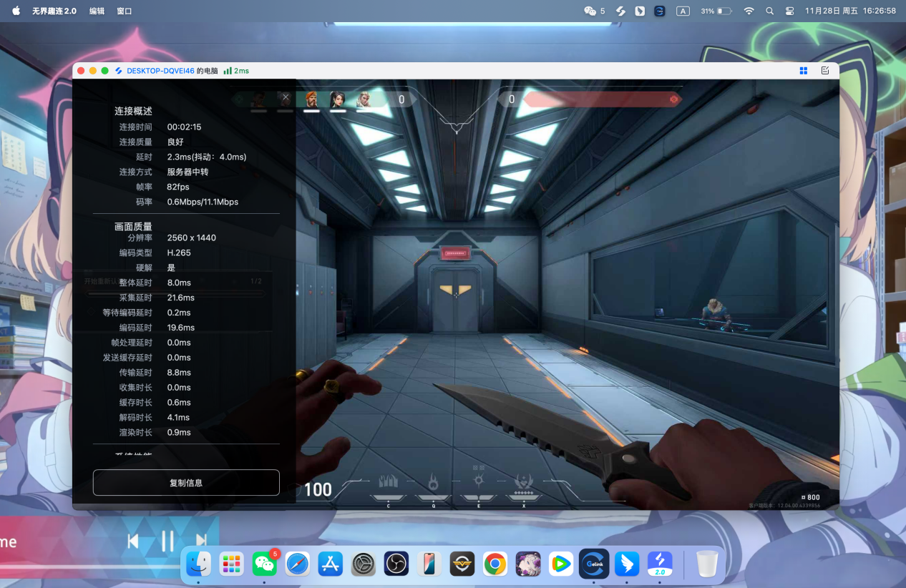Open OBS Studio from the dock
The image size is (906, 588).
396,564
